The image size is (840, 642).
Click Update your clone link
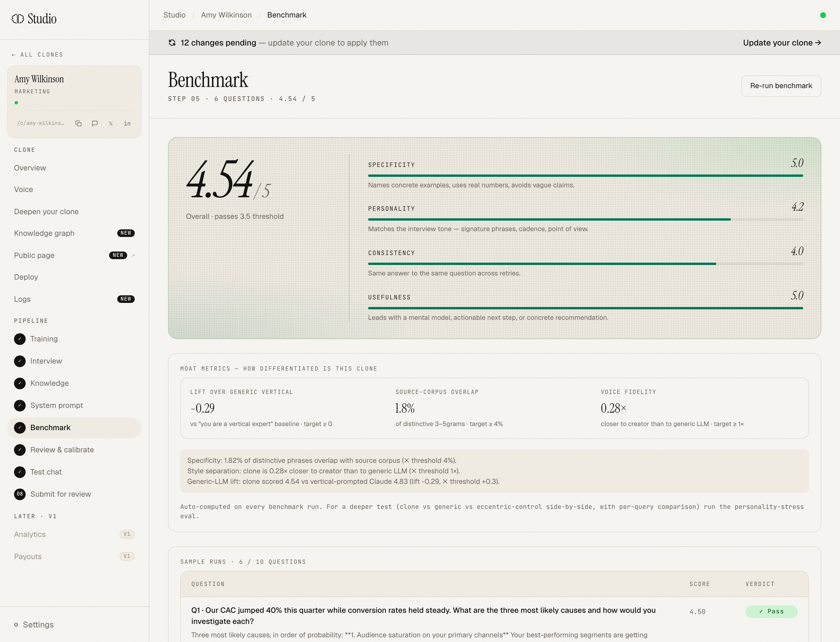782,43
